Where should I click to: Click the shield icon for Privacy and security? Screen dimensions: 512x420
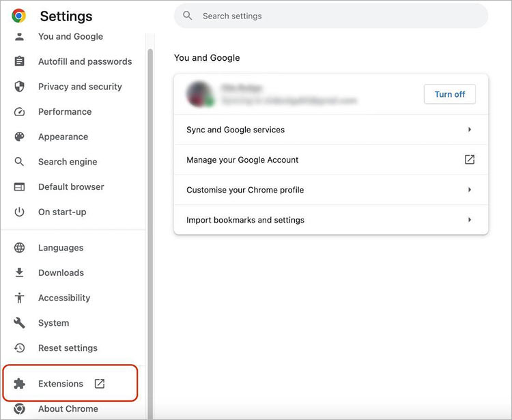pyautogui.click(x=19, y=87)
